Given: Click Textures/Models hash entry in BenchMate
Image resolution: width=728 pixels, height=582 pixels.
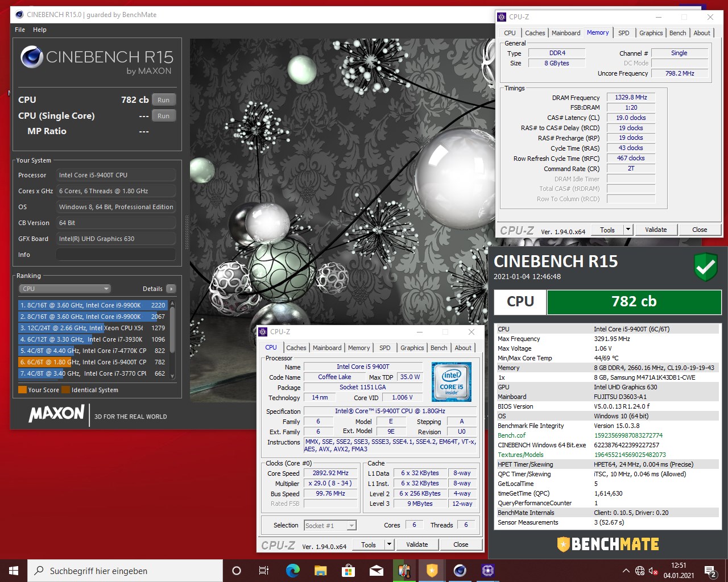Looking at the screenshot, I should 609,455.
